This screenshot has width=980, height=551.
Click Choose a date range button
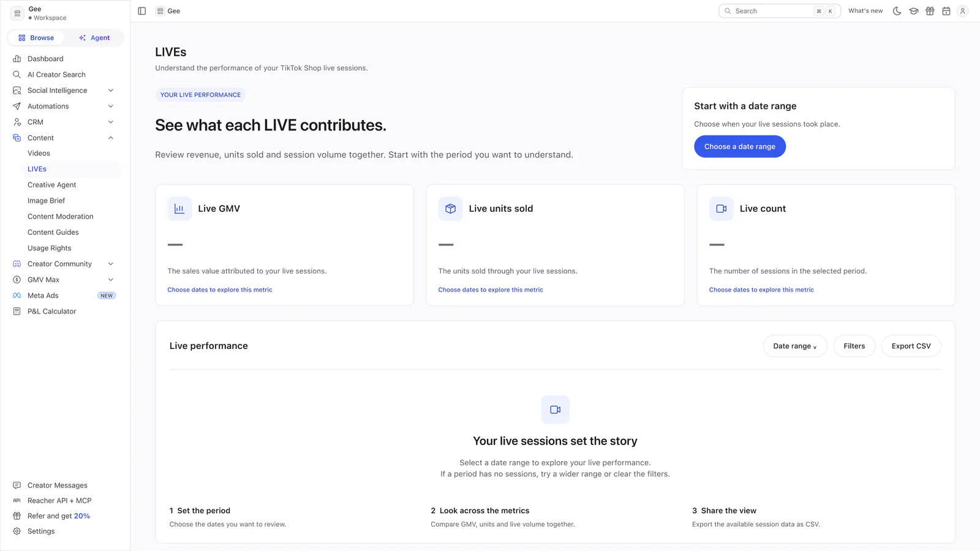tap(740, 146)
